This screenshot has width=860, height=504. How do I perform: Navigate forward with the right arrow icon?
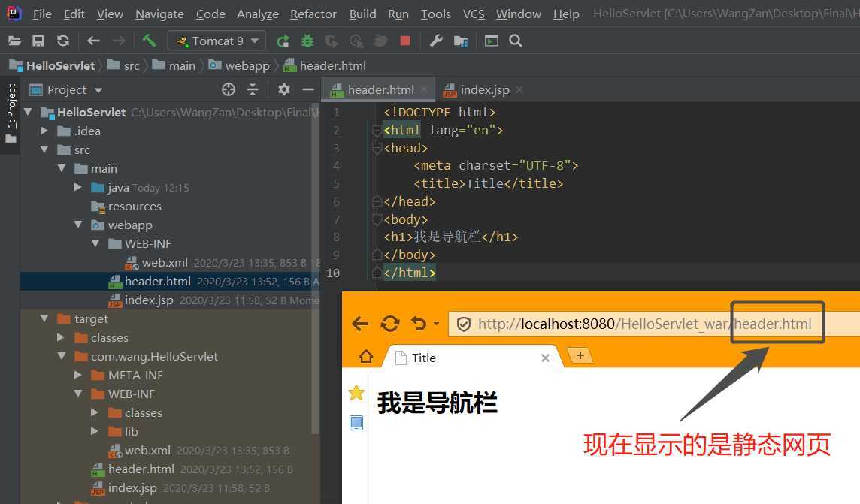coord(119,41)
